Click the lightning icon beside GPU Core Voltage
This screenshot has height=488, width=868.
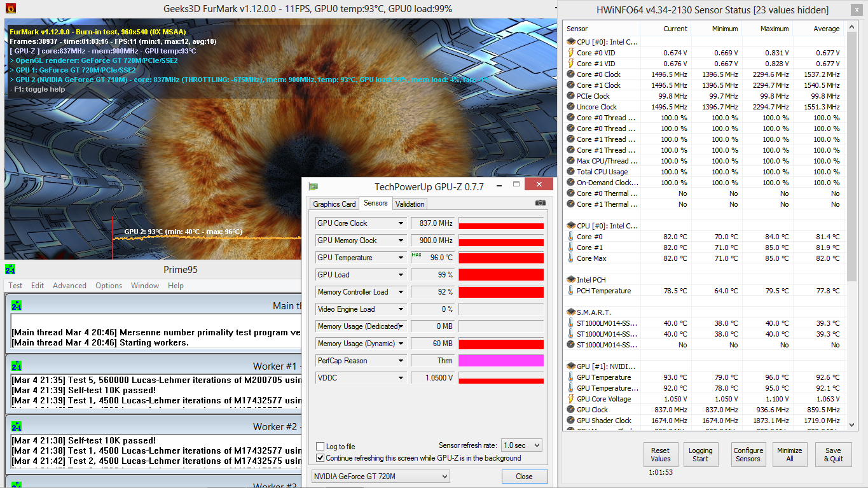[x=570, y=399]
